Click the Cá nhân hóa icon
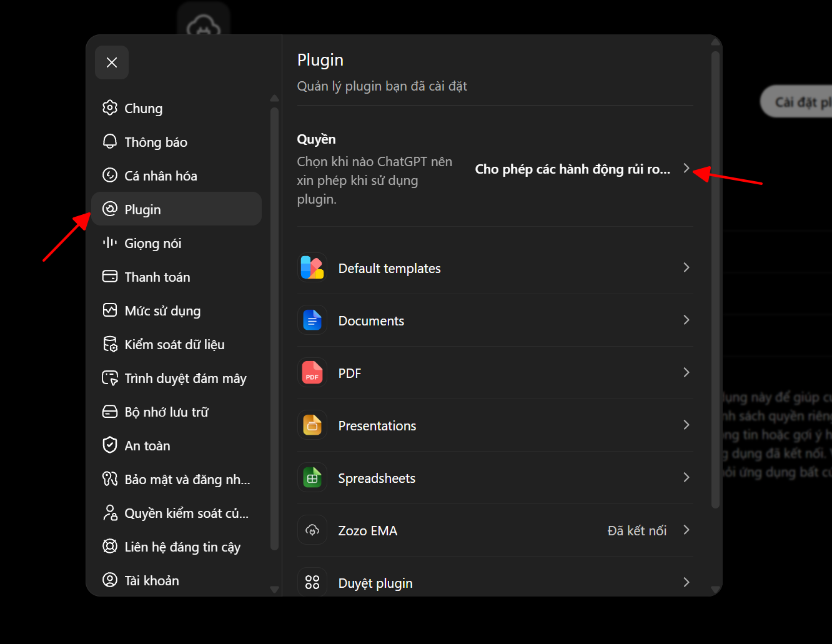 click(110, 175)
